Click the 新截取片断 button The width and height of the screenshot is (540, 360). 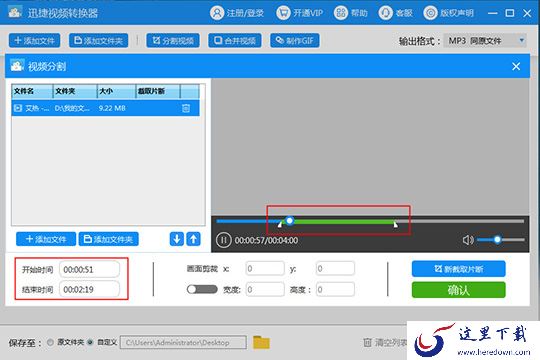click(x=459, y=269)
